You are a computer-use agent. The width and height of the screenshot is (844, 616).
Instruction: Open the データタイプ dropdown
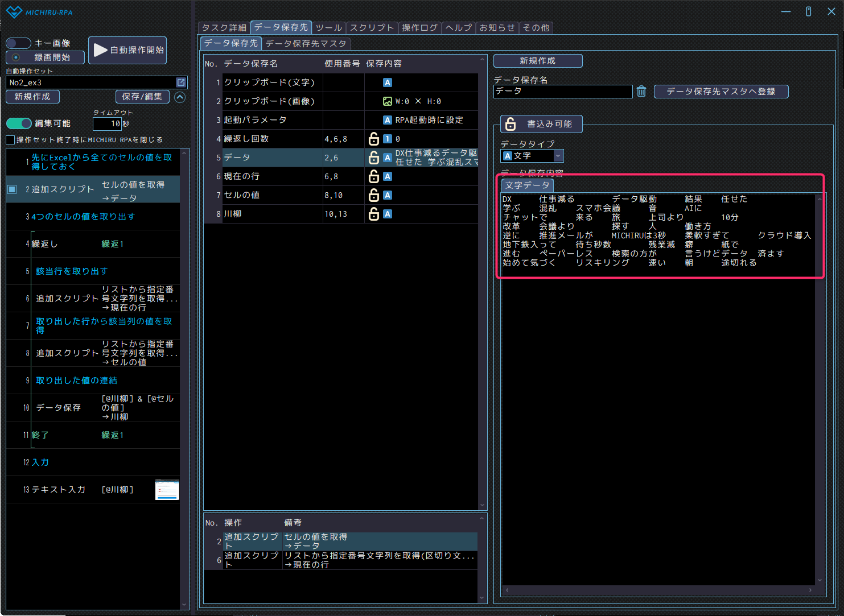tap(558, 156)
